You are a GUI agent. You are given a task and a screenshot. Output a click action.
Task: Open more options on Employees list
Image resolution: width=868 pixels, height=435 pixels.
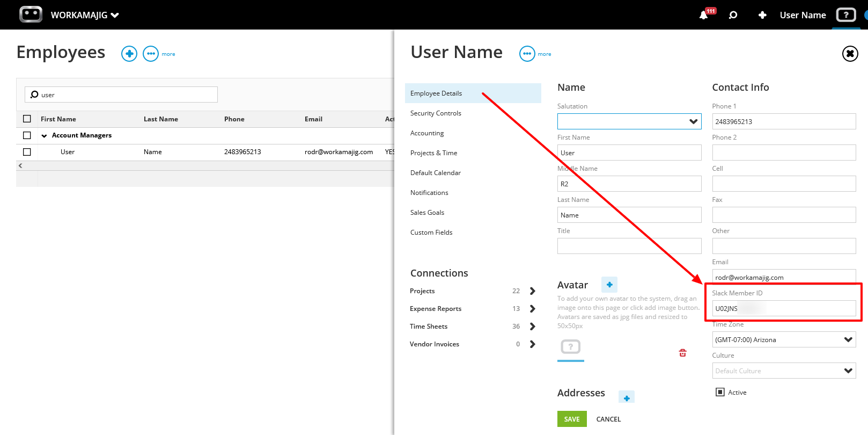[151, 54]
